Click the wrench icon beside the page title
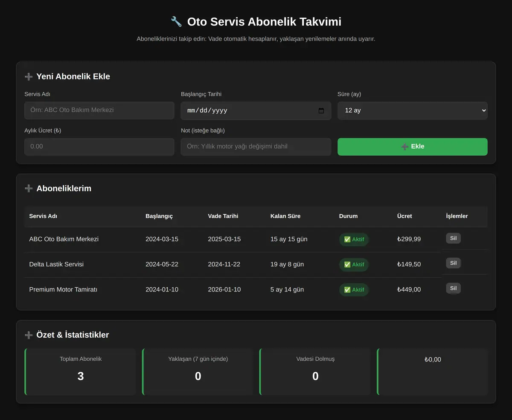512x420 pixels. [176, 21]
